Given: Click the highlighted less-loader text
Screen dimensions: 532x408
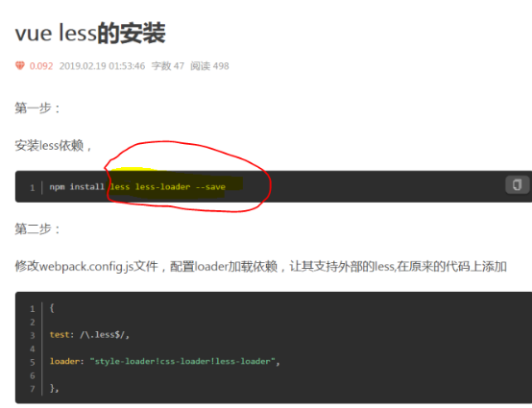Looking at the screenshot, I should coord(163,187).
